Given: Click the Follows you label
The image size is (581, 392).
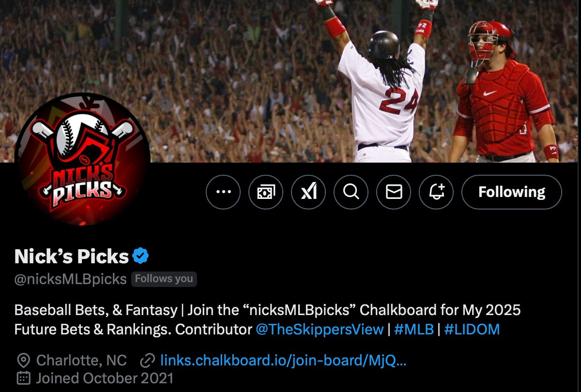Looking at the screenshot, I should click(164, 279).
